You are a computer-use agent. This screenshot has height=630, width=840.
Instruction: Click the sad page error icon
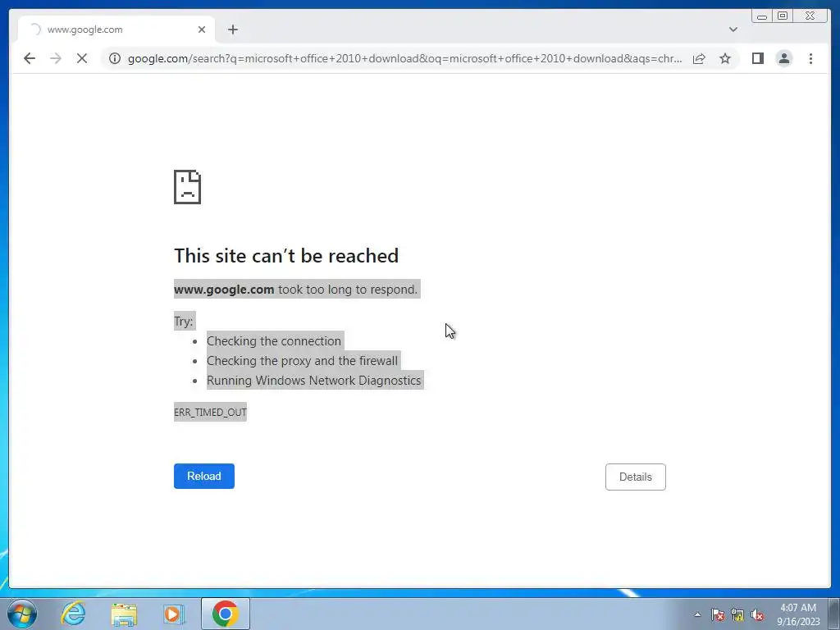pos(188,187)
